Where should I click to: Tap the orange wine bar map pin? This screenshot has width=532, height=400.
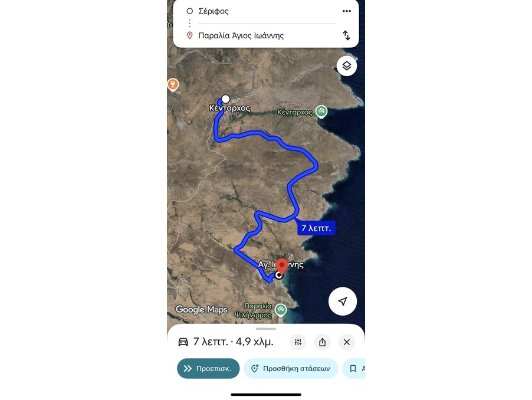173,84
